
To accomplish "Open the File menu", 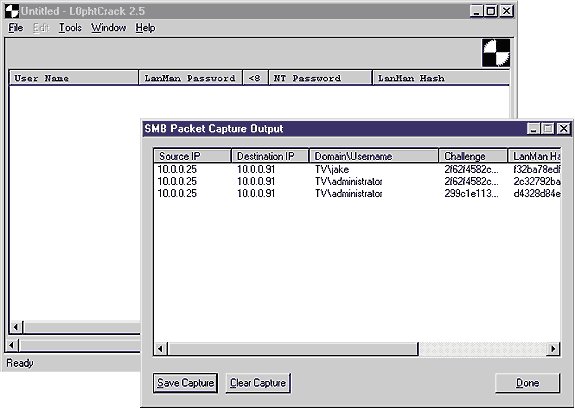I will tap(16, 28).
